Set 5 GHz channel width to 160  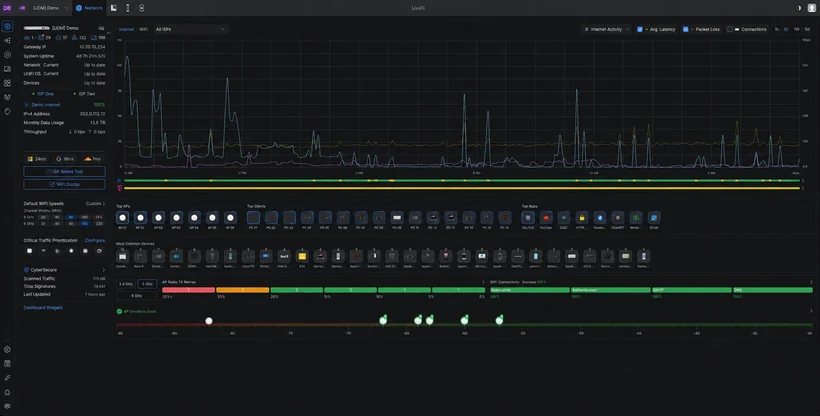click(x=84, y=217)
